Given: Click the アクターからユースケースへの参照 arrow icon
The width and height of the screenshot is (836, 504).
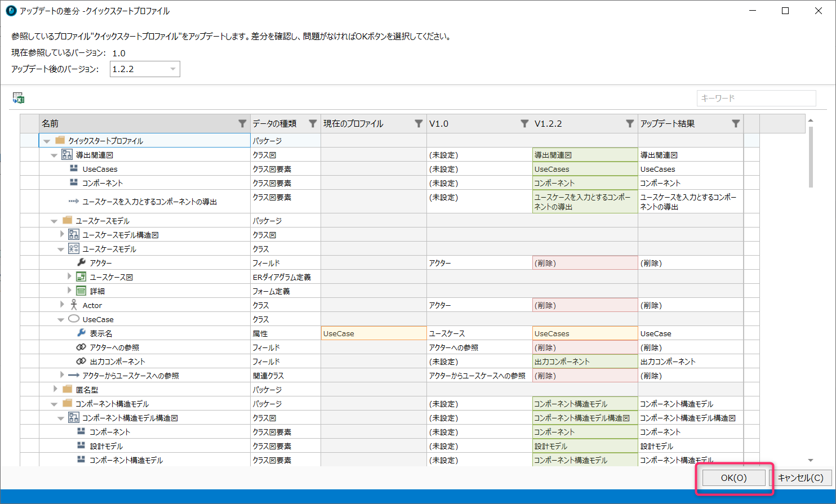Looking at the screenshot, I should click(74, 375).
